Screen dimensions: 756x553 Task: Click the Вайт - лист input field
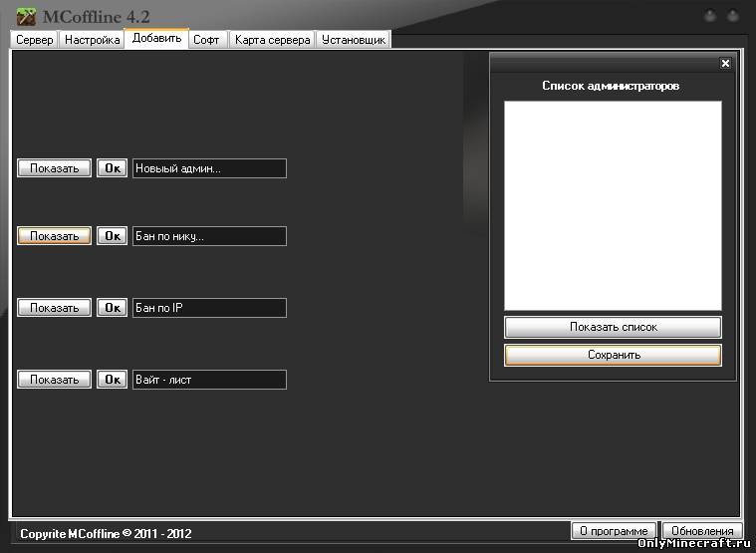coord(209,380)
